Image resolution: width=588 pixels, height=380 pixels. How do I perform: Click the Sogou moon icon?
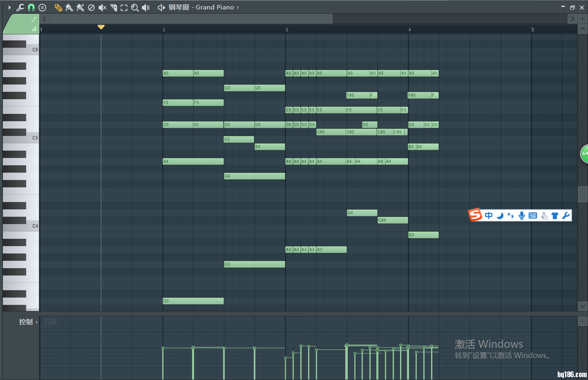pos(500,216)
